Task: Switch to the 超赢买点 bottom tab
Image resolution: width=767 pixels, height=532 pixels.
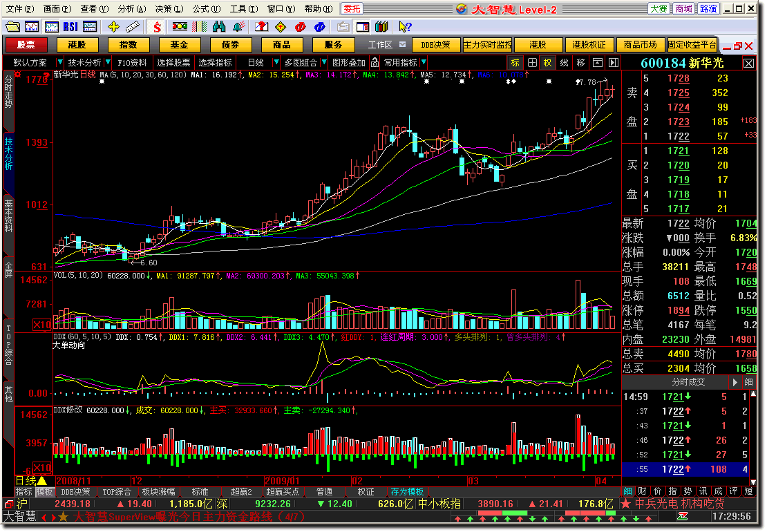Action: click(x=282, y=491)
